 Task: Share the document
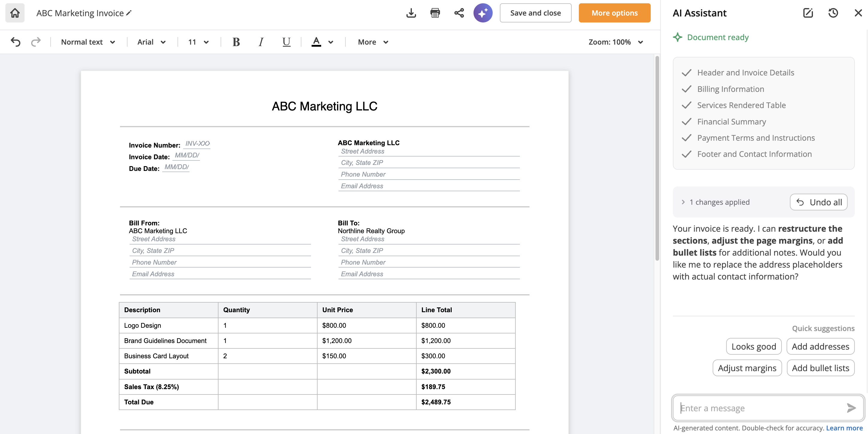click(x=459, y=13)
